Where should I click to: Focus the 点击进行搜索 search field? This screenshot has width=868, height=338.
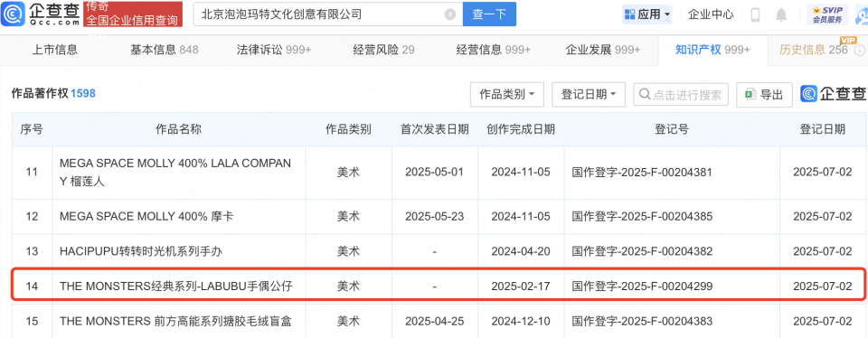point(681,95)
